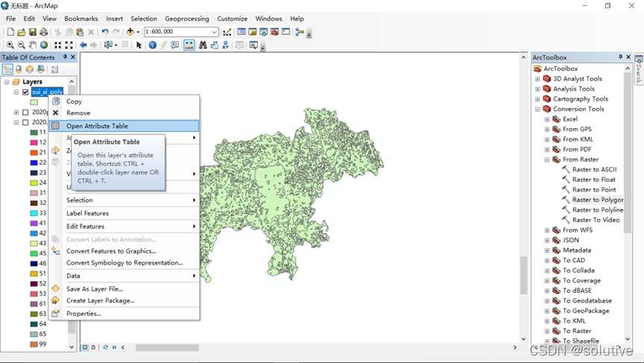Select the Zoom In tool
This screenshot has width=644, height=363.
pyautogui.click(x=10, y=45)
